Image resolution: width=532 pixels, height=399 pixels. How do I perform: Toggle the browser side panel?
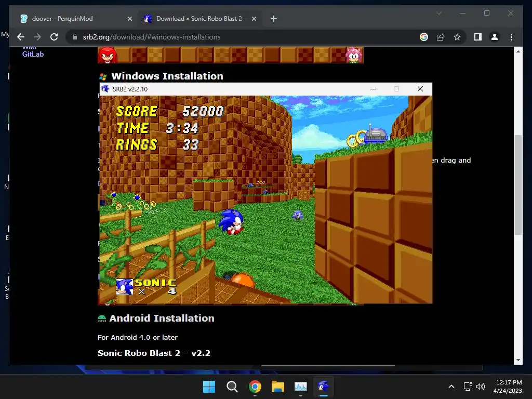[478, 37]
